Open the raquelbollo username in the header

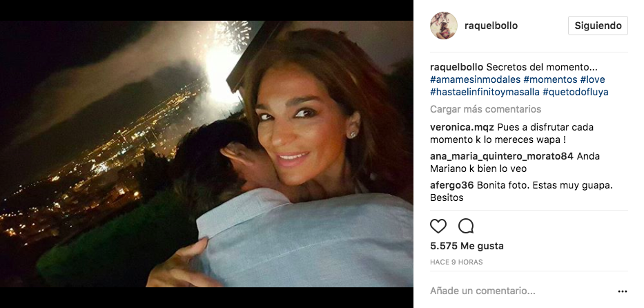tap(491, 26)
